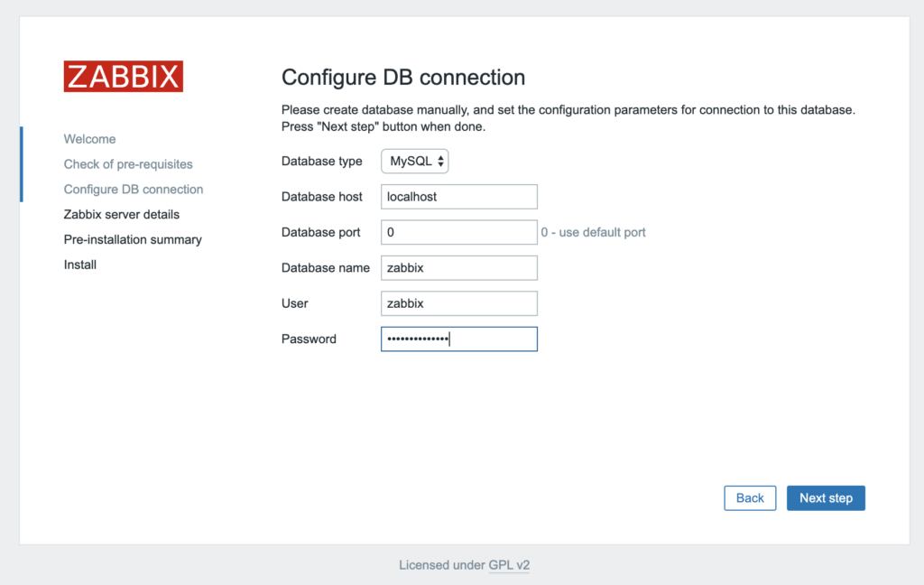
Task: Select the User input field
Action: (x=458, y=303)
